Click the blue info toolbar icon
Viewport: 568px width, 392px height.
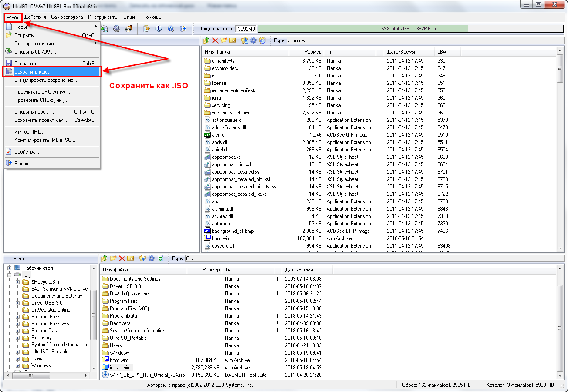(159, 29)
